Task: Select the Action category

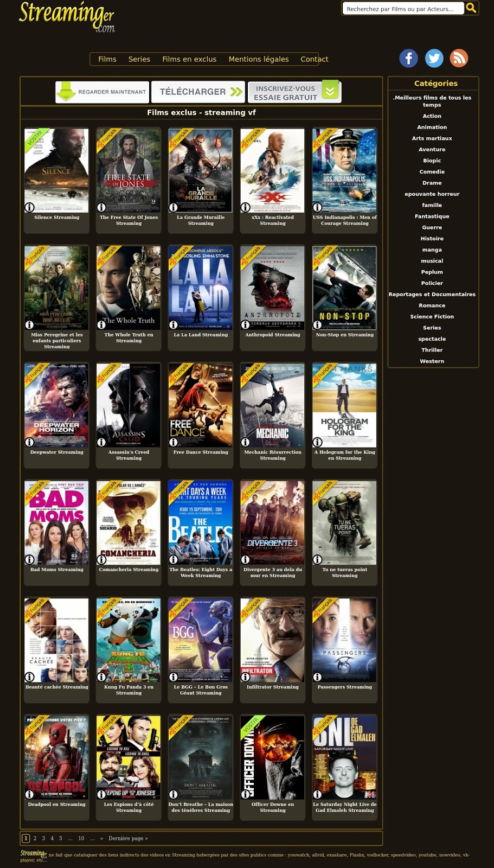Action: (x=432, y=116)
